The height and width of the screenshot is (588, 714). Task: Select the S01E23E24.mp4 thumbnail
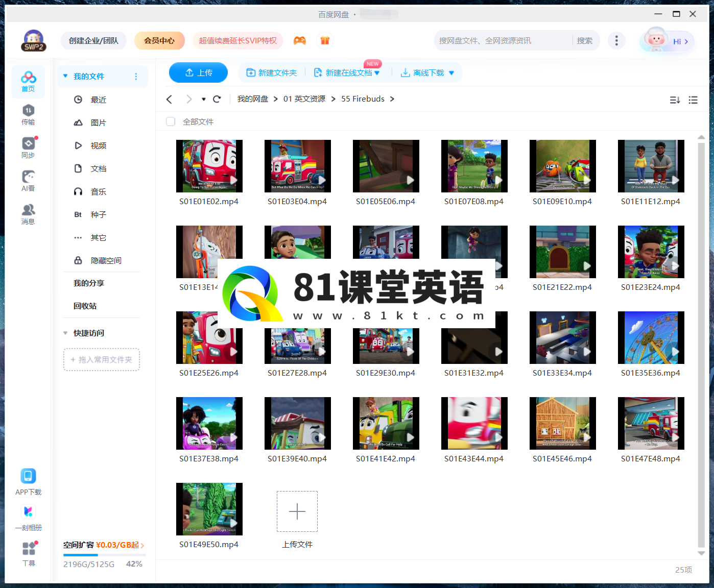pos(651,252)
